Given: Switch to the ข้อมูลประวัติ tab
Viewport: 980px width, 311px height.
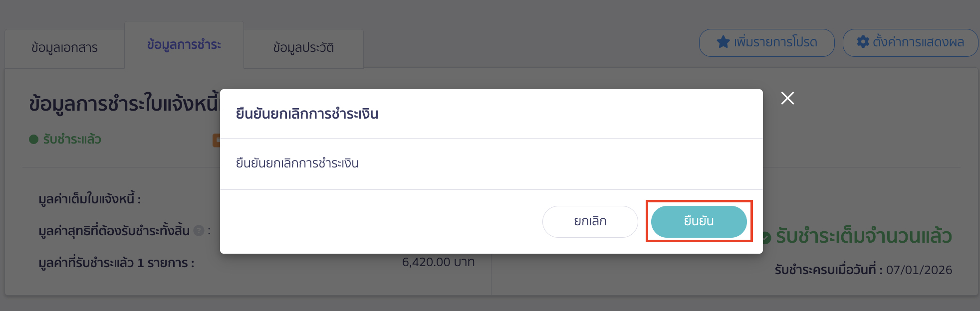Looking at the screenshot, I should coord(303,47).
